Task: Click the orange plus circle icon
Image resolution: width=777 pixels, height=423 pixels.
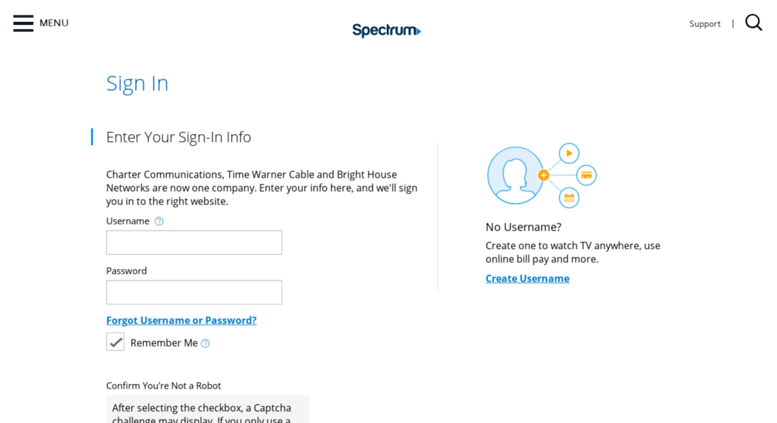Action: tap(544, 175)
